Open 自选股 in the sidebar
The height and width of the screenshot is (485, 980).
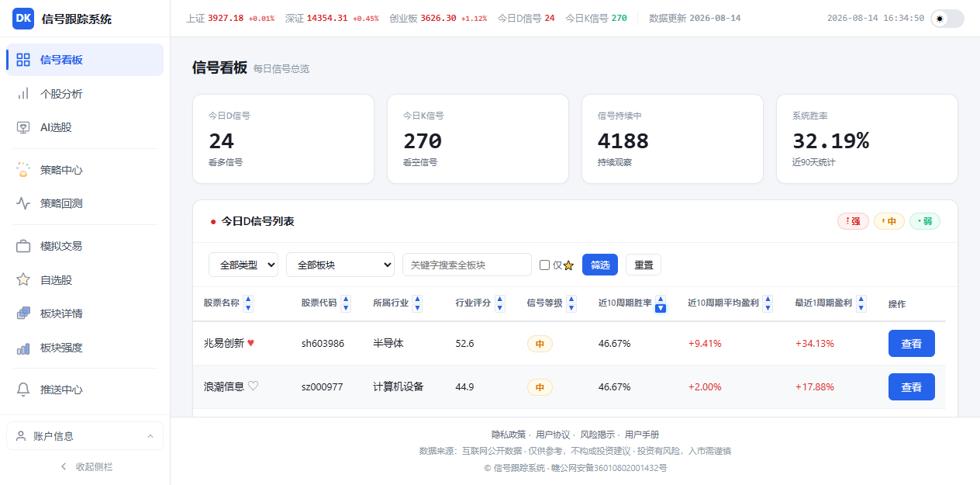pos(85,280)
